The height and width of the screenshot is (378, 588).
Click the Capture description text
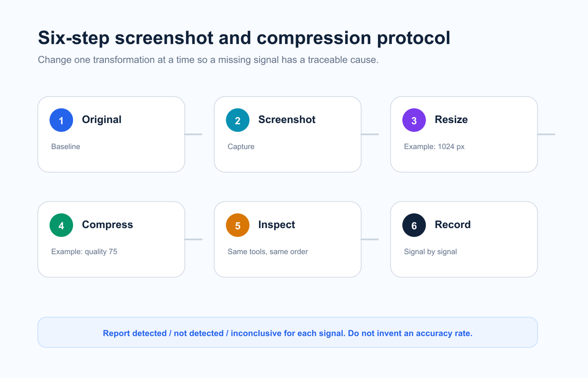(241, 147)
